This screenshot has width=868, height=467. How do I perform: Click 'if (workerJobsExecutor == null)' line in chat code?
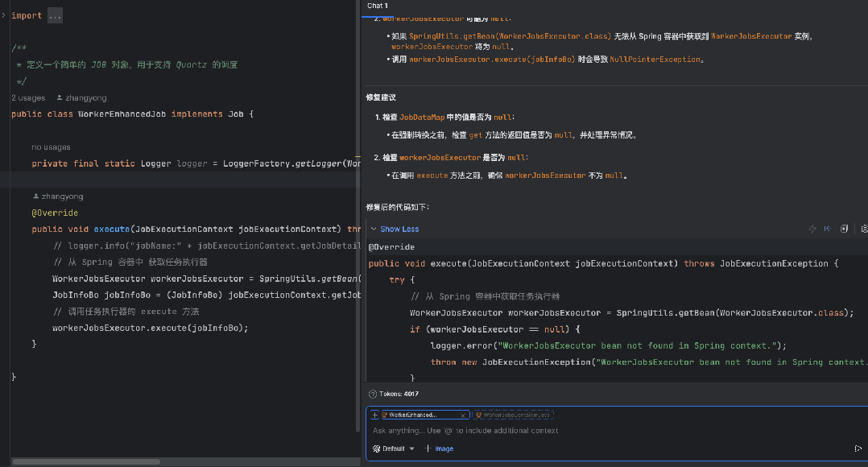click(x=495, y=329)
